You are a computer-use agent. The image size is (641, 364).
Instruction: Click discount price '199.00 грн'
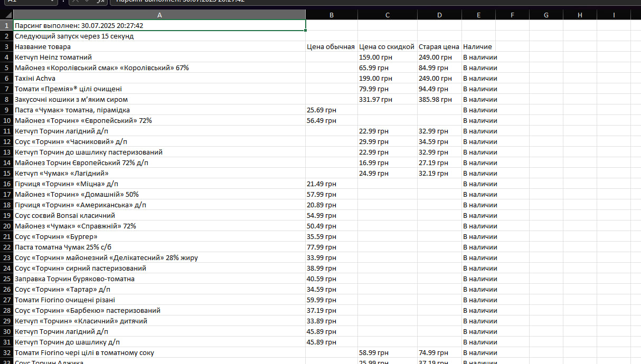[387, 78]
